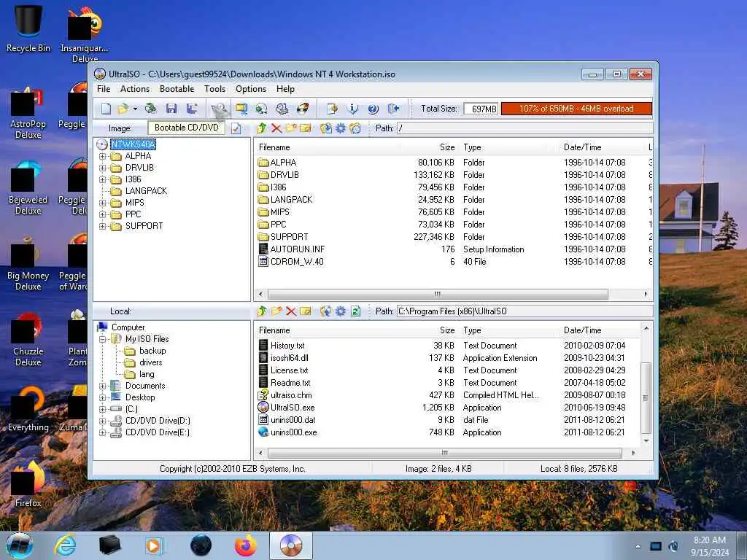The width and height of the screenshot is (747, 560).
Task: Select AUTORUN.INF in the image file list
Action: tap(298, 249)
